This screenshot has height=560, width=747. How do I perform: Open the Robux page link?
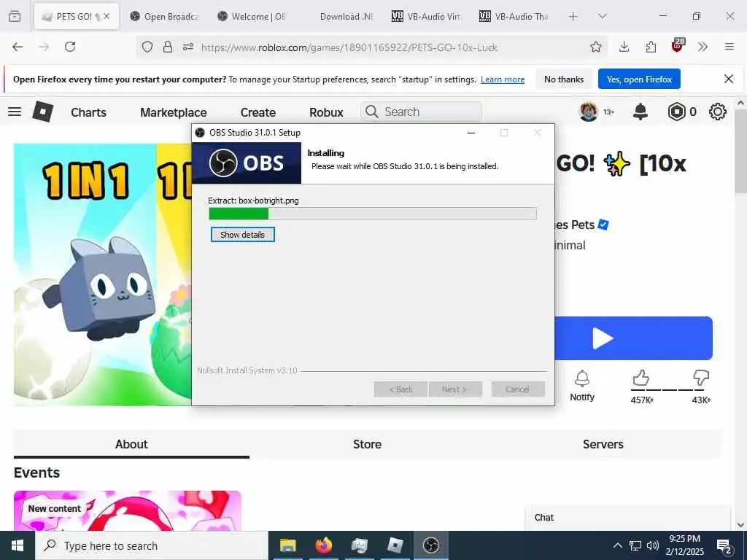pos(326,112)
